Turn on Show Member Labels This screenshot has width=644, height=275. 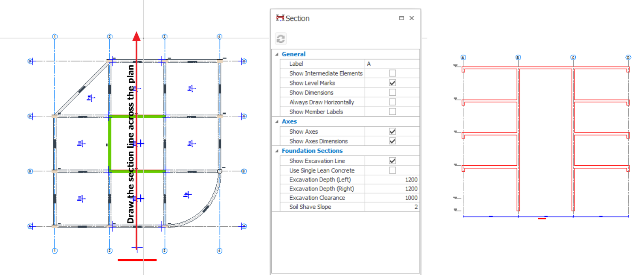pyautogui.click(x=392, y=112)
